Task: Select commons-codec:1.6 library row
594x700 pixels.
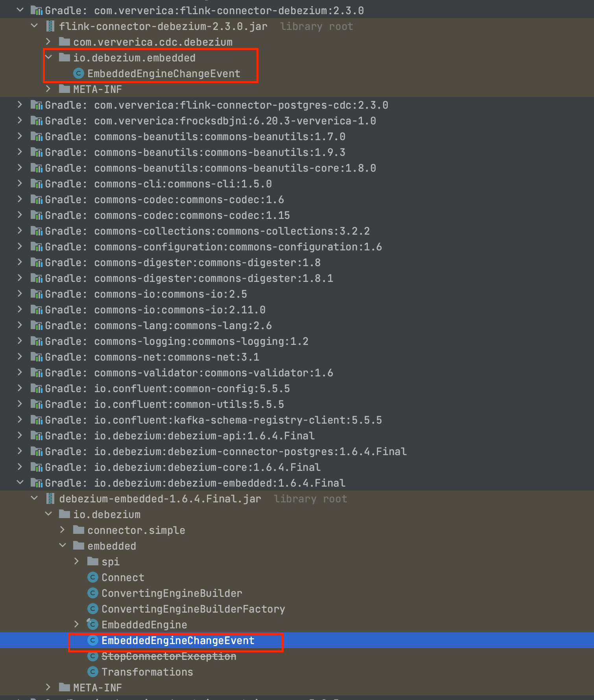Action: coord(297,199)
